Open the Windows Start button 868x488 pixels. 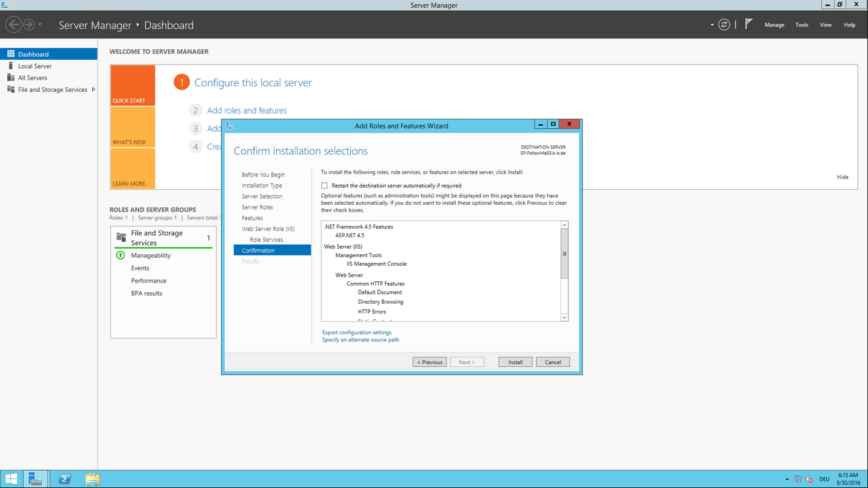pos(11,479)
